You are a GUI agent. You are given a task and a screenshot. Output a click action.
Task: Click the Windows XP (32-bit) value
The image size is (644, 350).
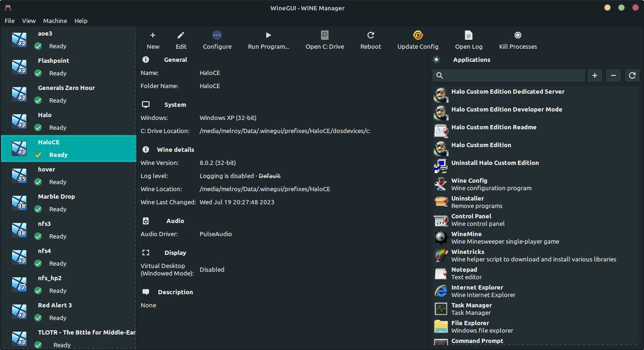pos(228,118)
